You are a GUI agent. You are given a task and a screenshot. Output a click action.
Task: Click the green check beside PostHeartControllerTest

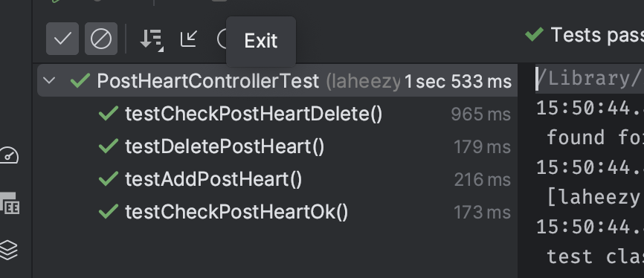(80, 80)
